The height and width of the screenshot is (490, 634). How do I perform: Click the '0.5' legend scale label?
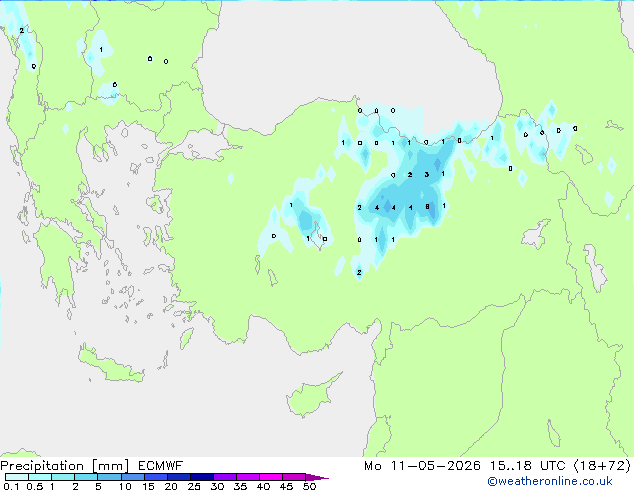pos(35,486)
